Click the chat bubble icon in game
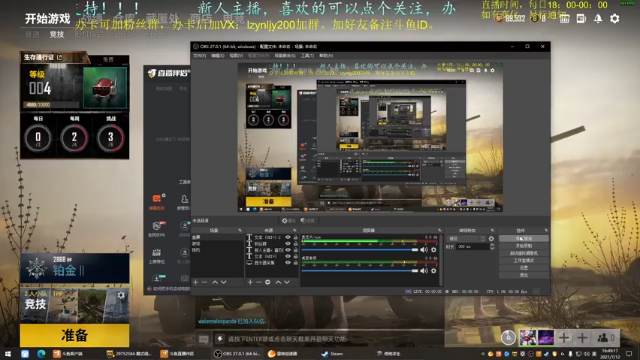 point(203,339)
